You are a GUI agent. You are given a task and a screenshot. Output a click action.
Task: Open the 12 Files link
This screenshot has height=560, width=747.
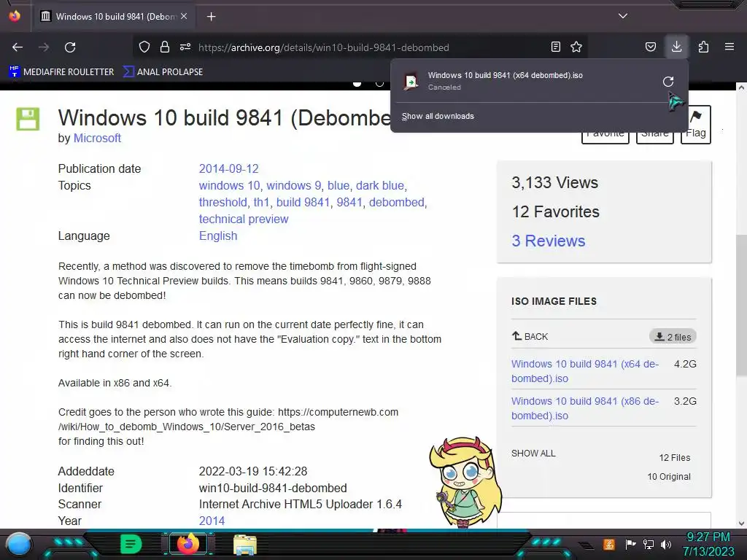point(675,458)
